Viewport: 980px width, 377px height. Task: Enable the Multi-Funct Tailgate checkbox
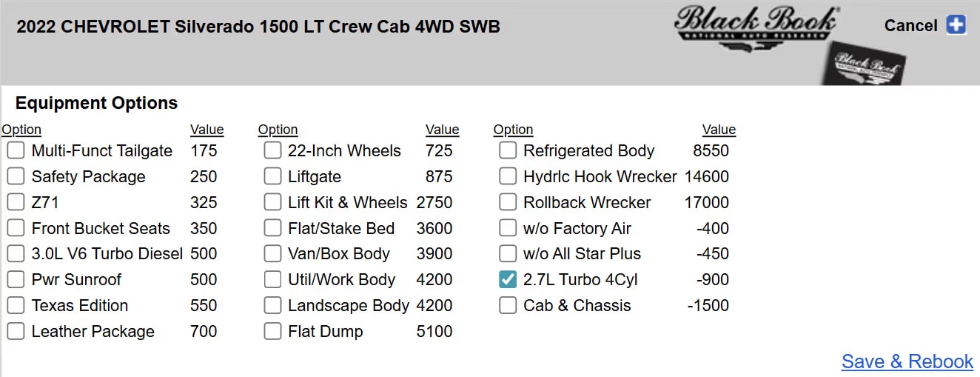[16, 151]
